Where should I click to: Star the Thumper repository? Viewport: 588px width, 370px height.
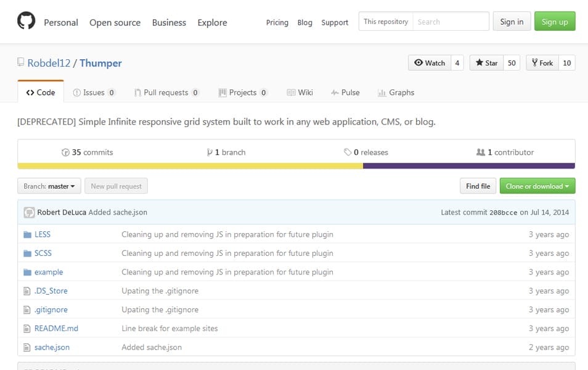(487, 62)
